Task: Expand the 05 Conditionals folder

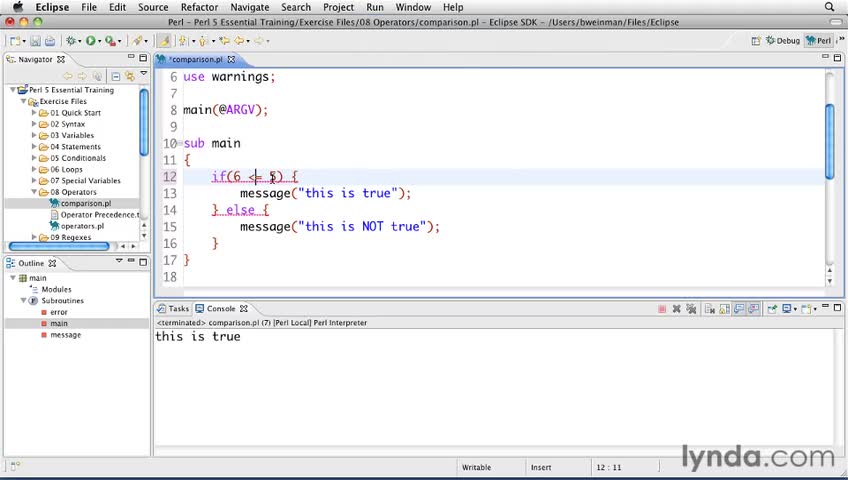Action: [x=34, y=158]
